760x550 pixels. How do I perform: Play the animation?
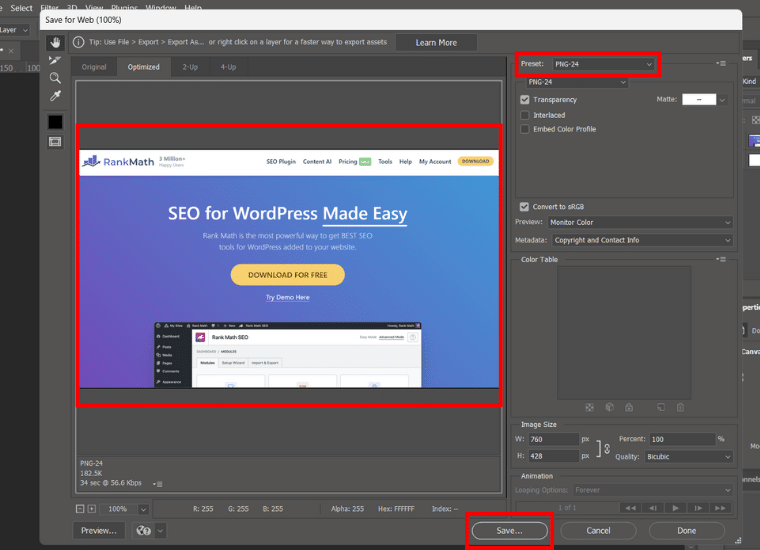675,508
